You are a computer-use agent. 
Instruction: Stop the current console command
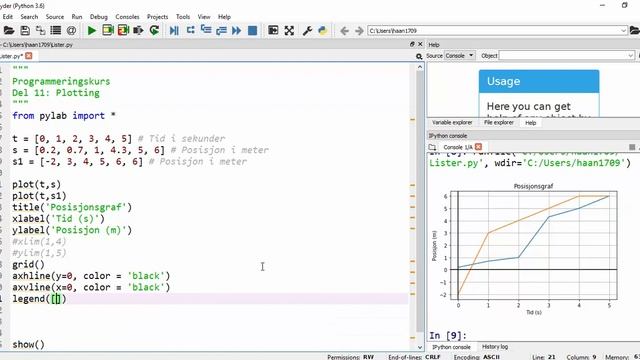(x=632, y=147)
